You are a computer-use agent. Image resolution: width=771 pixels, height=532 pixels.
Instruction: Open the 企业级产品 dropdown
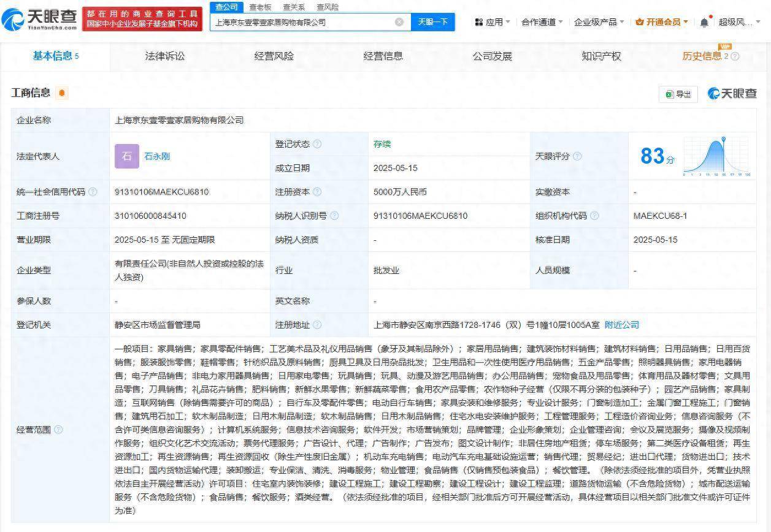[x=599, y=22]
